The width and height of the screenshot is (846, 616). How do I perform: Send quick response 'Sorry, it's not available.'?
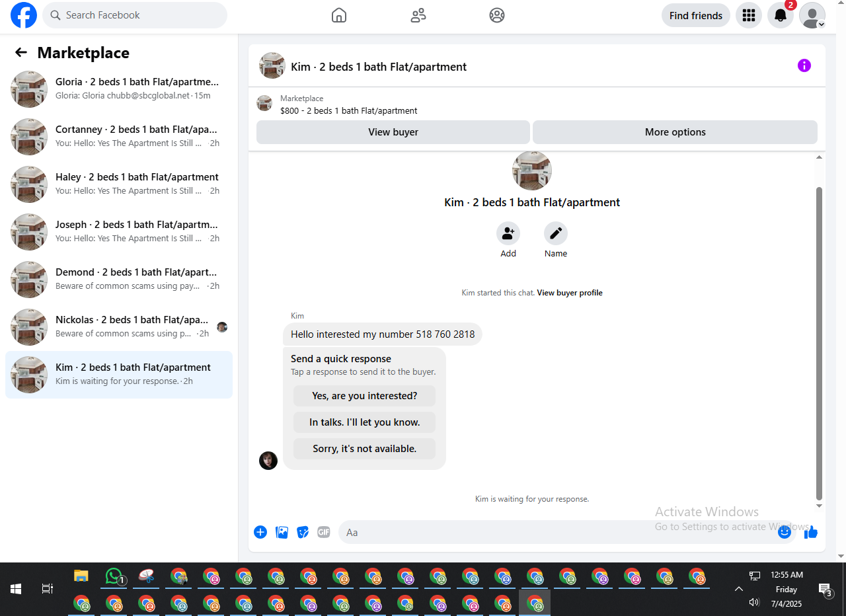click(x=364, y=449)
